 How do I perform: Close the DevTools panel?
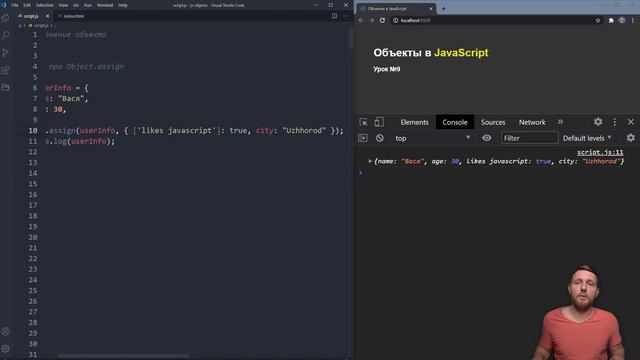tap(631, 122)
